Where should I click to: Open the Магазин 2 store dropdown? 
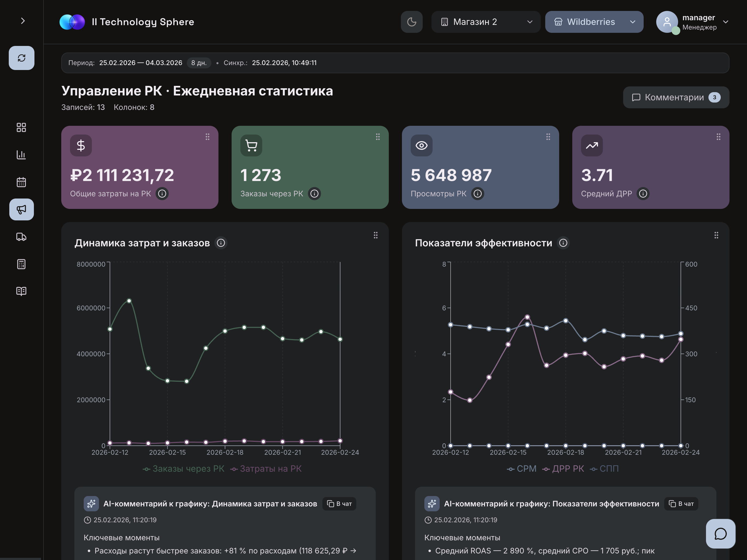(486, 22)
